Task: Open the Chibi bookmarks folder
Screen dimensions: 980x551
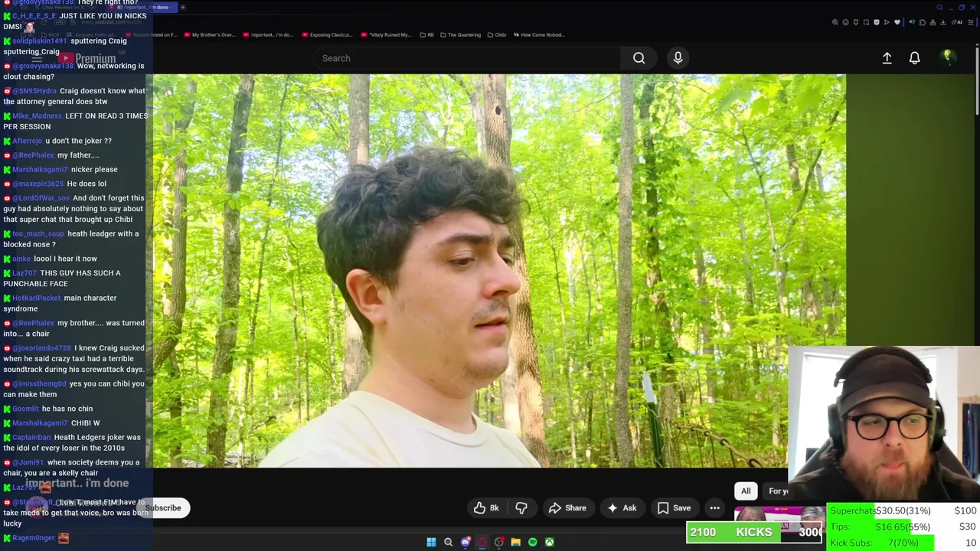Action: pyautogui.click(x=497, y=34)
